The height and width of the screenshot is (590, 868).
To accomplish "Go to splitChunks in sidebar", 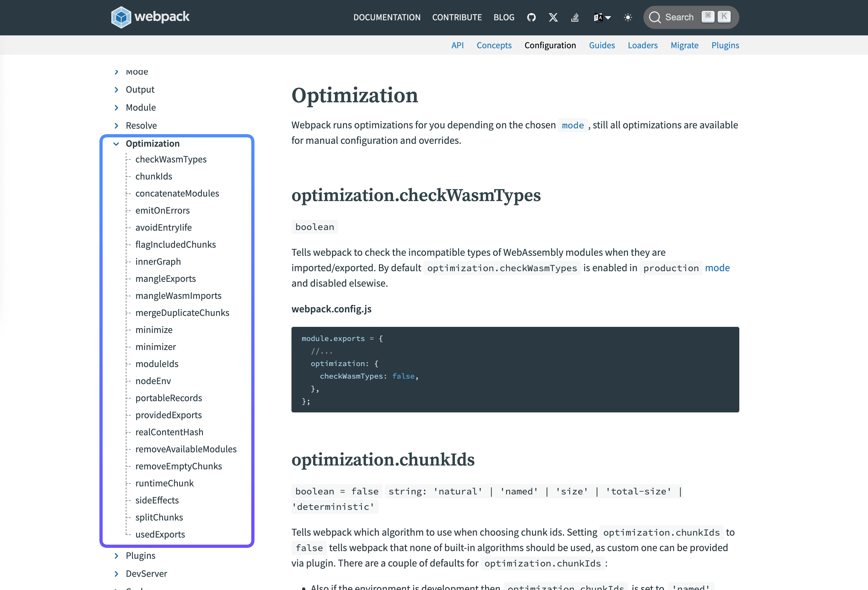I will (x=159, y=518).
